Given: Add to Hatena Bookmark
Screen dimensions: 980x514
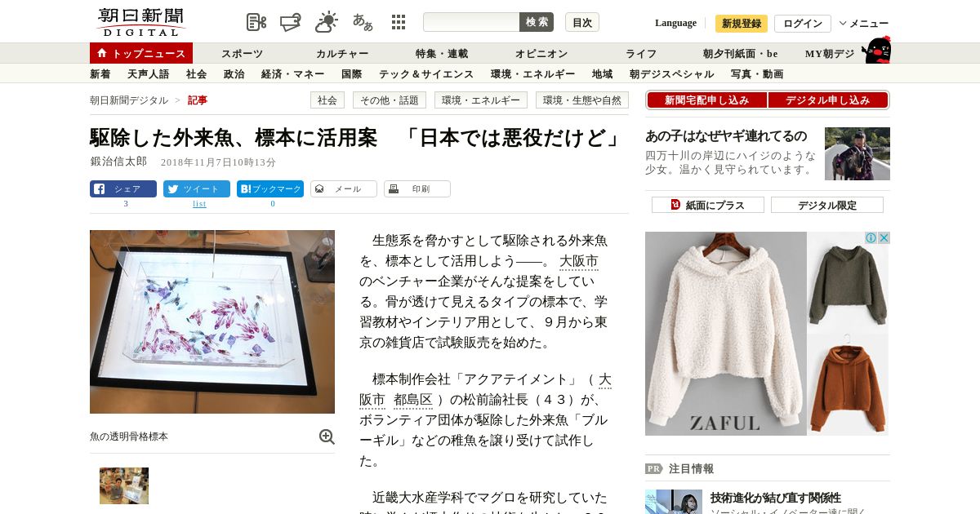Looking at the screenshot, I should (x=270, y=188).
